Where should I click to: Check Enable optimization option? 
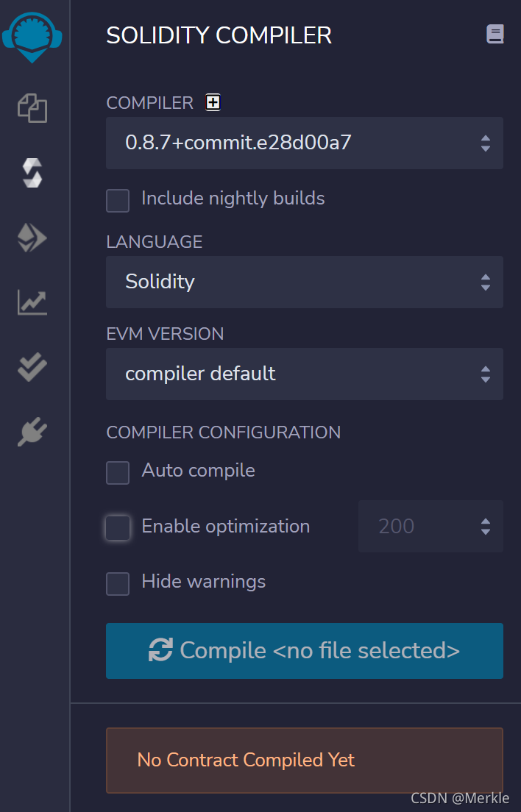point(118,528)
